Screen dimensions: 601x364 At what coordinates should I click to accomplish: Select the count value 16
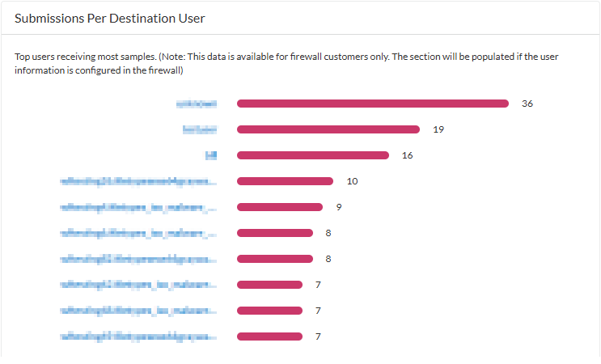(408, 155)
